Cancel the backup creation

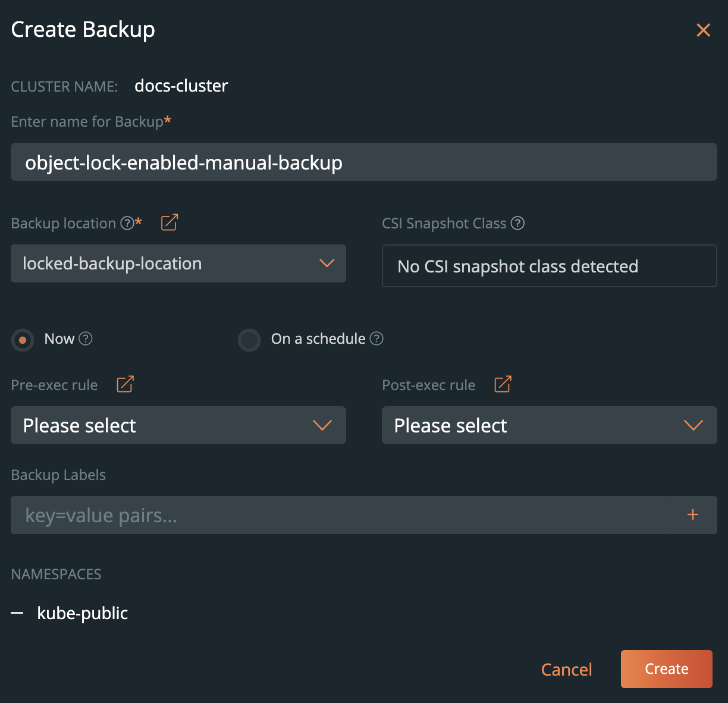coord(566,670)
